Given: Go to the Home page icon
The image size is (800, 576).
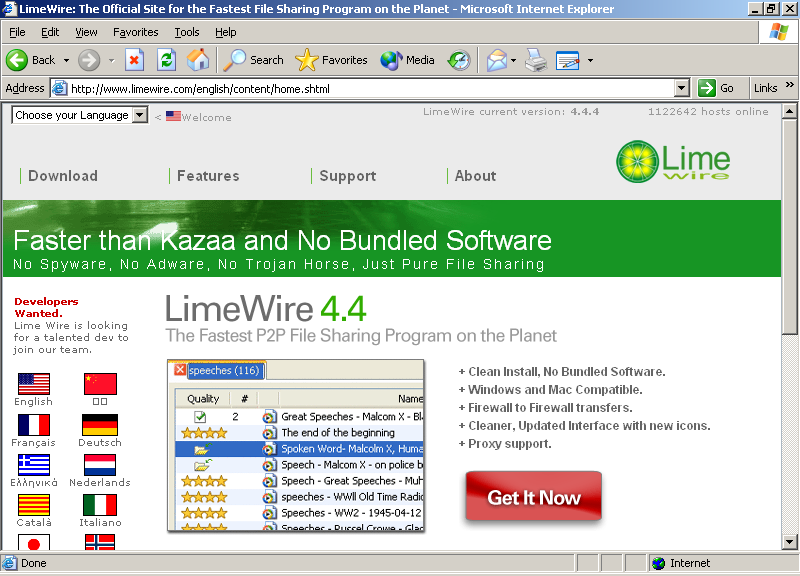Looking at the screenshot, I should tap(198, 60).
